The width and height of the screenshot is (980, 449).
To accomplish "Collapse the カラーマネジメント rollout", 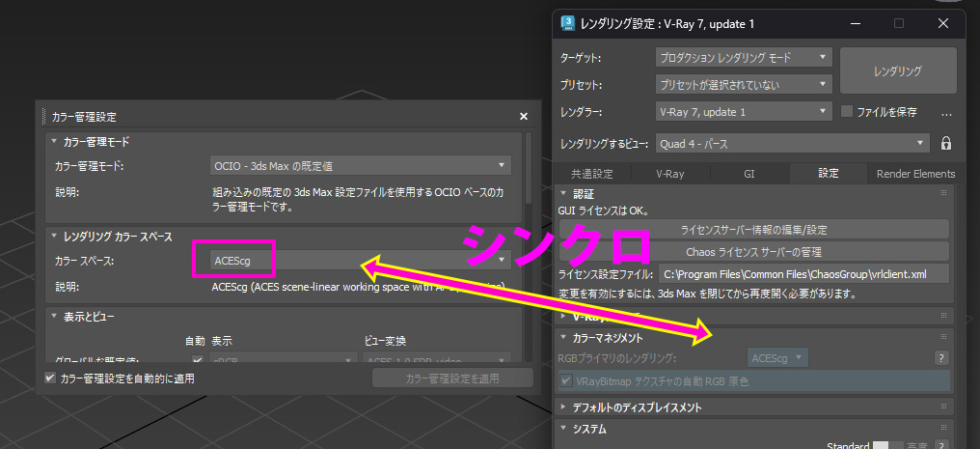I will click(563, 338).
